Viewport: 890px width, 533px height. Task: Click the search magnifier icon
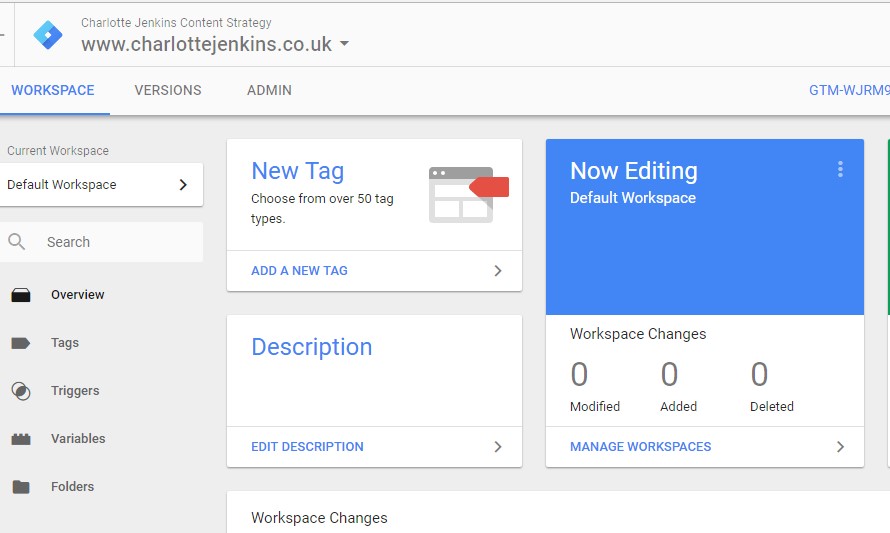pos(16,242)
